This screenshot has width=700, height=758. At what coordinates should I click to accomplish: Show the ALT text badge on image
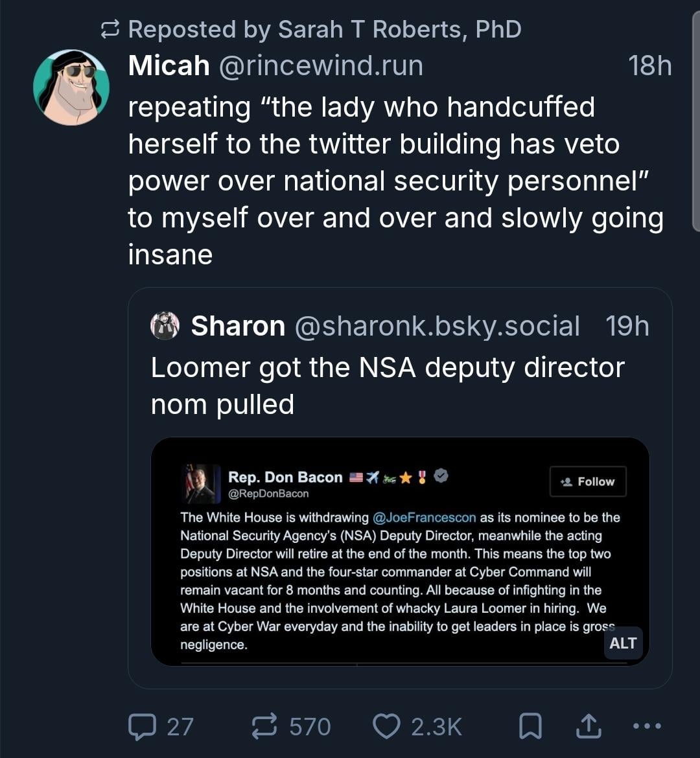coord(623,643)
